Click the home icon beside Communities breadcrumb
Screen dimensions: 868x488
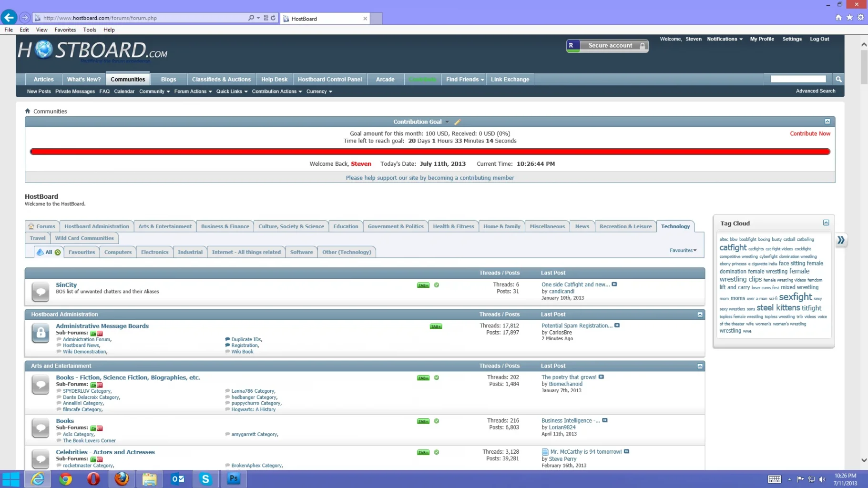[28, 111]
